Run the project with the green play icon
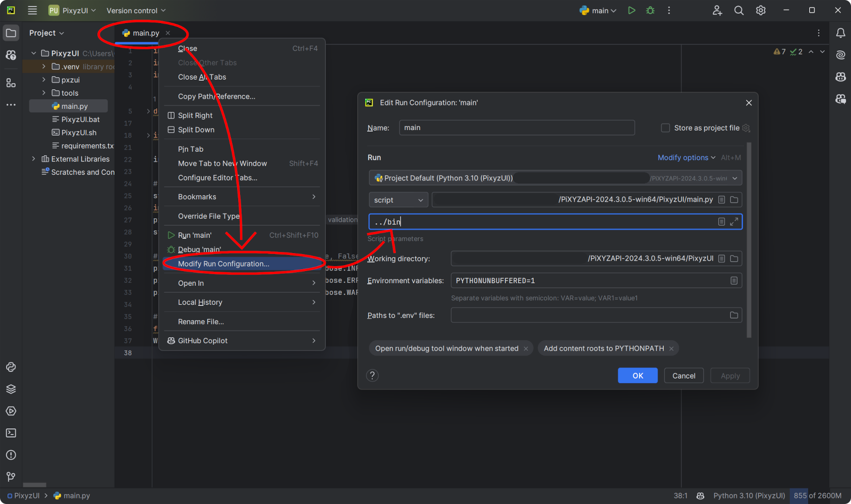The width and height of the screenshot is (851, 504). [x=631, y=10]
